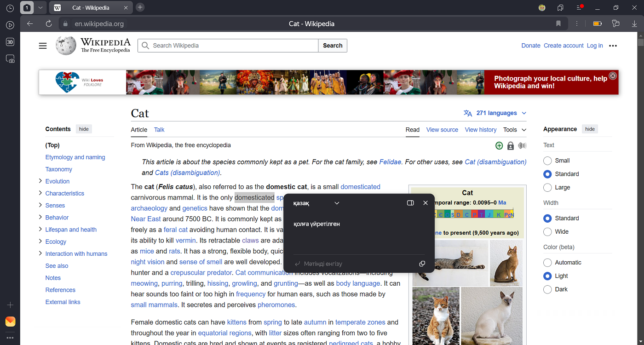Open the translation language dropdown
Screen dimensions: 644x345
coord(336,203)
